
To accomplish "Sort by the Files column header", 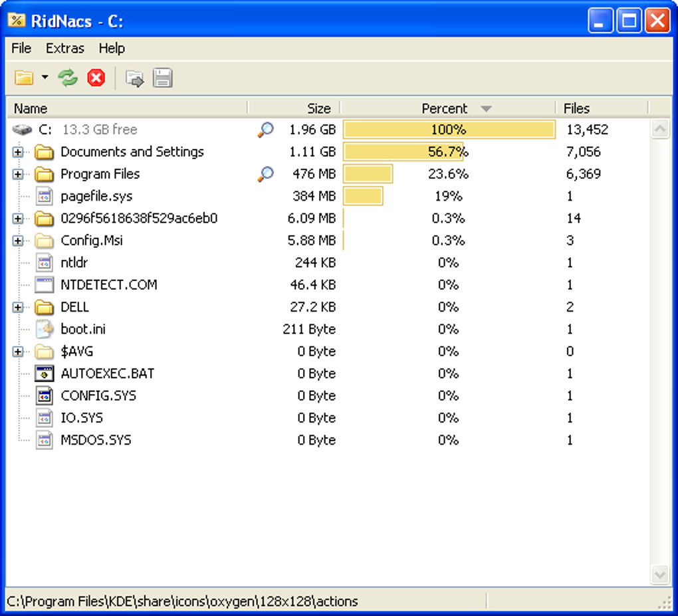I will tap(602, 108).
